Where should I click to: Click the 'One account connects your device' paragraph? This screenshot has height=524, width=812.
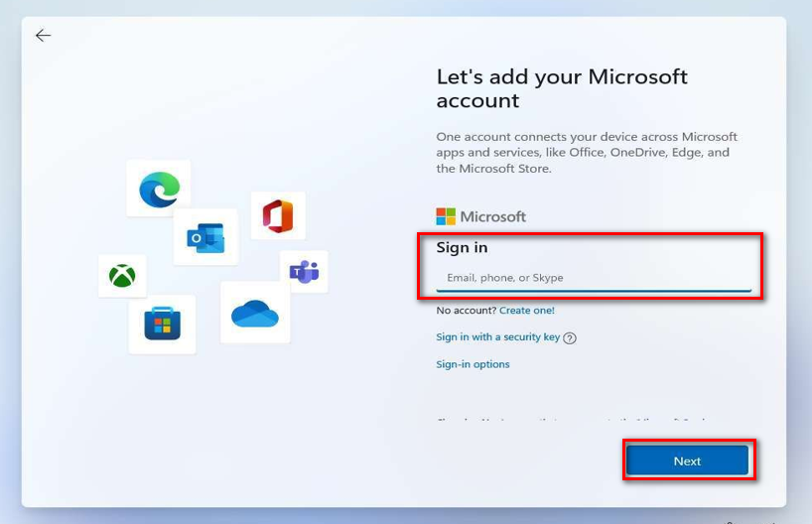(x=587, y=152)
